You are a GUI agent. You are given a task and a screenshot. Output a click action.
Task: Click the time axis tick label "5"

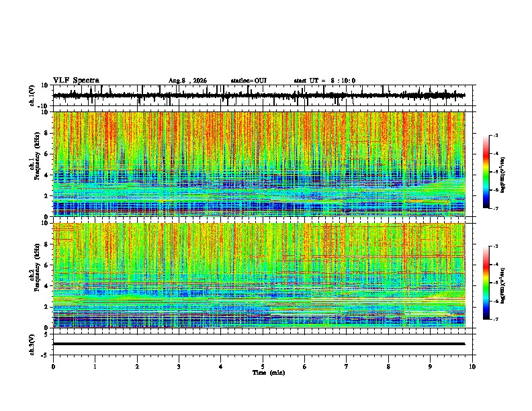point(263,367)
